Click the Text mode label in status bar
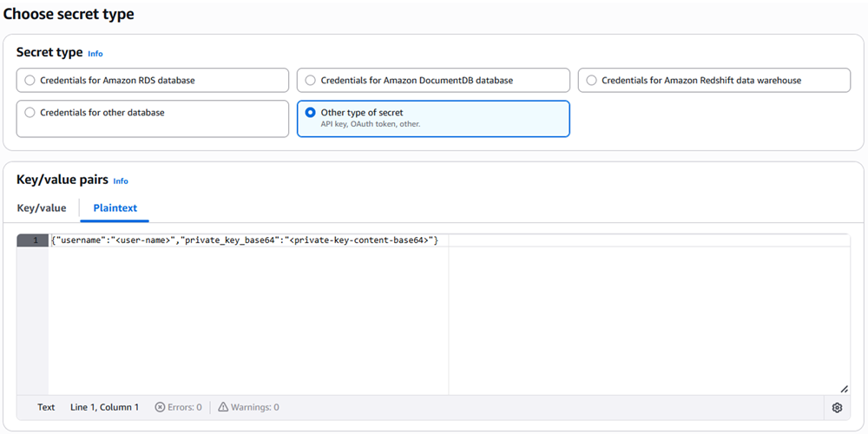Image resolution: width=868 pixels, height=434 pixels. pyautogui.click(x=46, y=407)
